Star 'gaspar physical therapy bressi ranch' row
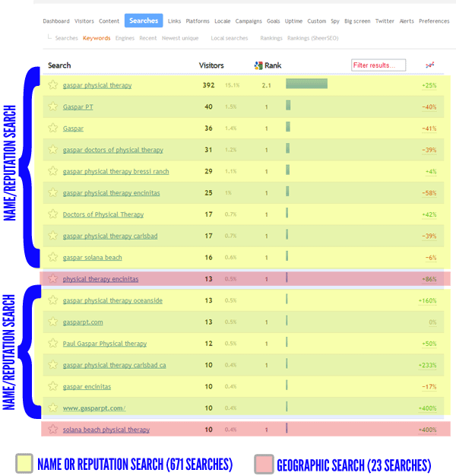The height and width of the screenshot is (476, 456). point(52,171)
